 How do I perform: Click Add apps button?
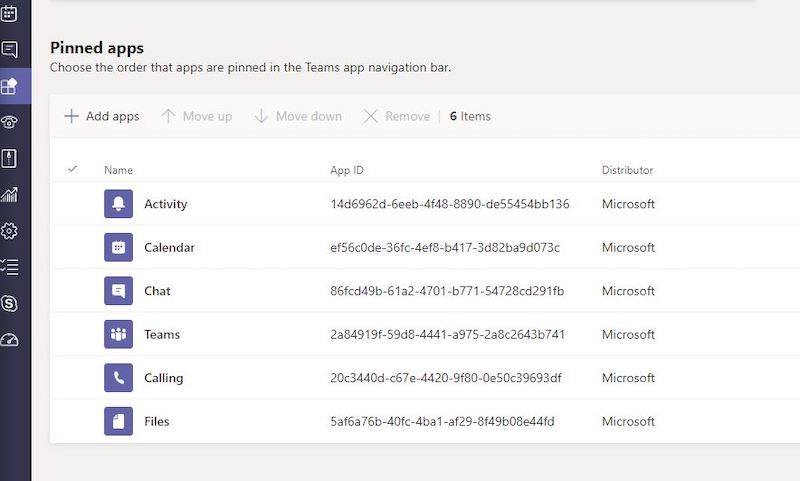(102, 116)
